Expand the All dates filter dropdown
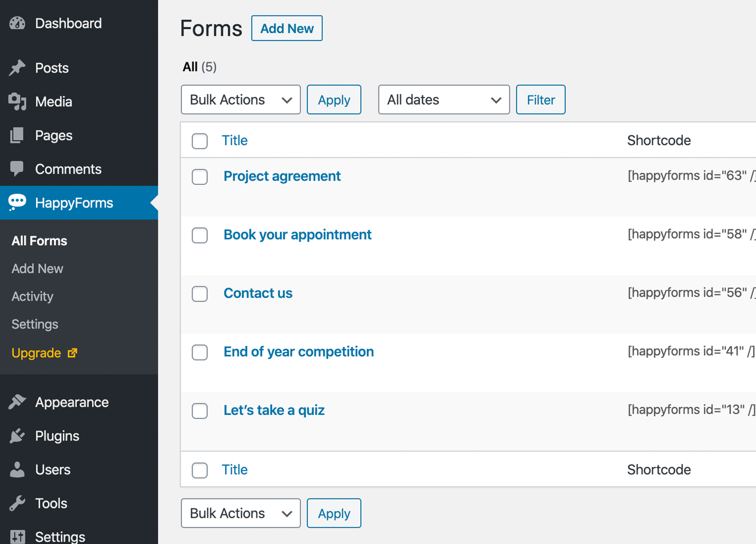Image resolution: width=756 pixels, height=544 pixels. coord(442,100)
